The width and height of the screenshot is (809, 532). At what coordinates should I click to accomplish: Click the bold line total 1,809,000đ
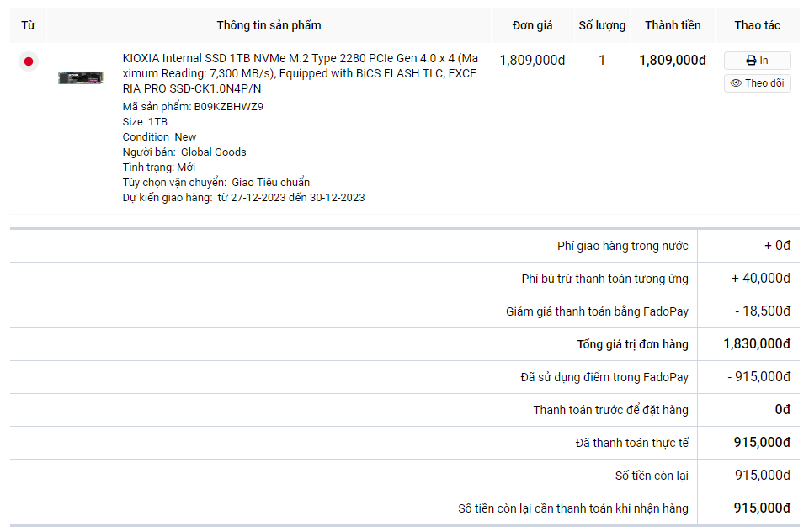[x=673, y=61]
